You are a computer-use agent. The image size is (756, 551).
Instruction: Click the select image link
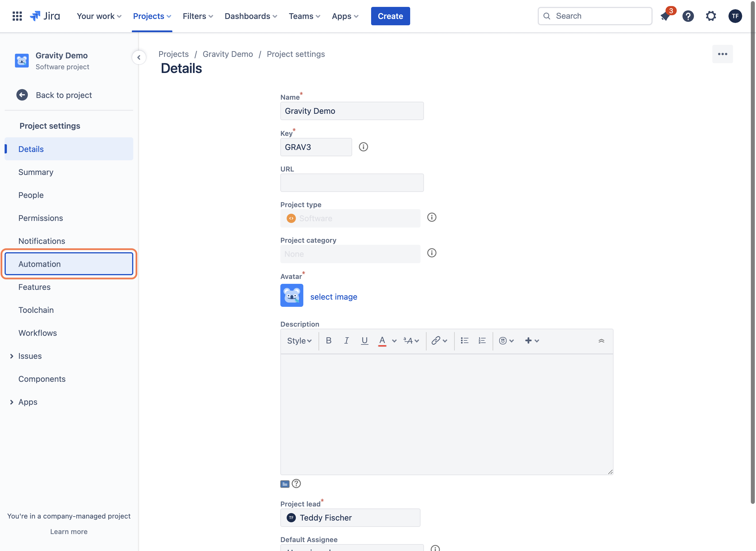[333, 297]
